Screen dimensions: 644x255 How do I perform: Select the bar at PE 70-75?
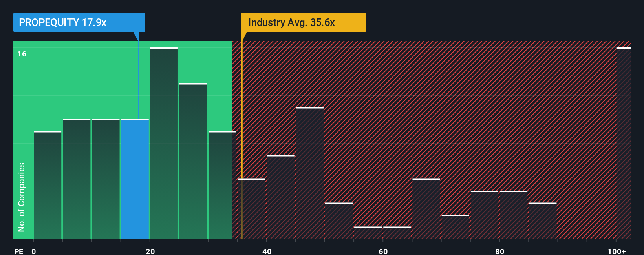(455, 227)
